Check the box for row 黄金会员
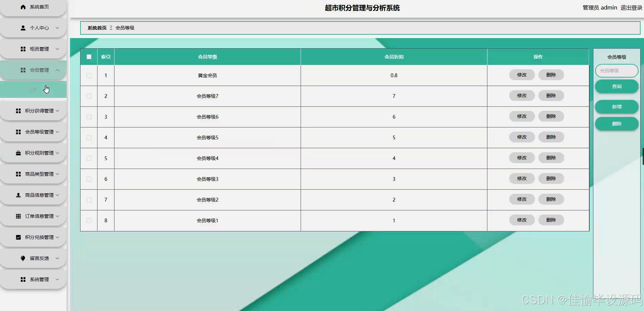 pyautogui.click(x=89, y=75)
